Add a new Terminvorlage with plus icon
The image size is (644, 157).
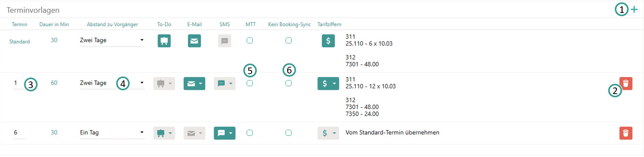634,9
